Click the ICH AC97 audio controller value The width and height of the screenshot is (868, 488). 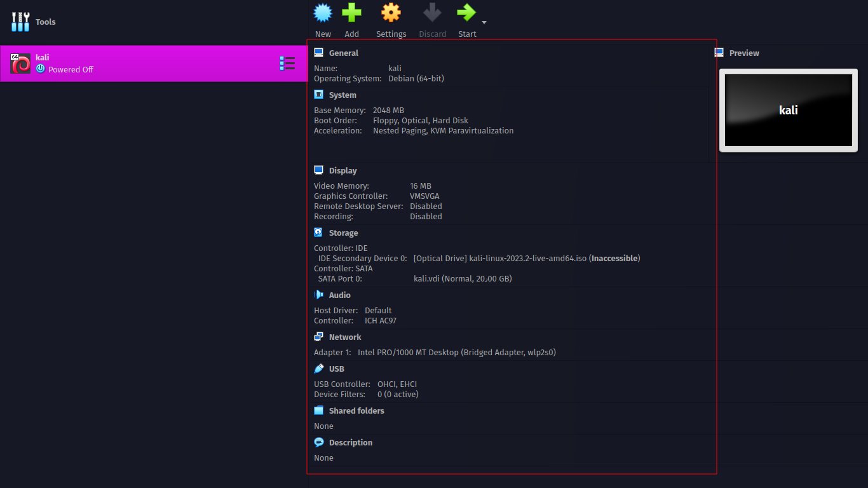[x=381, y=321]
